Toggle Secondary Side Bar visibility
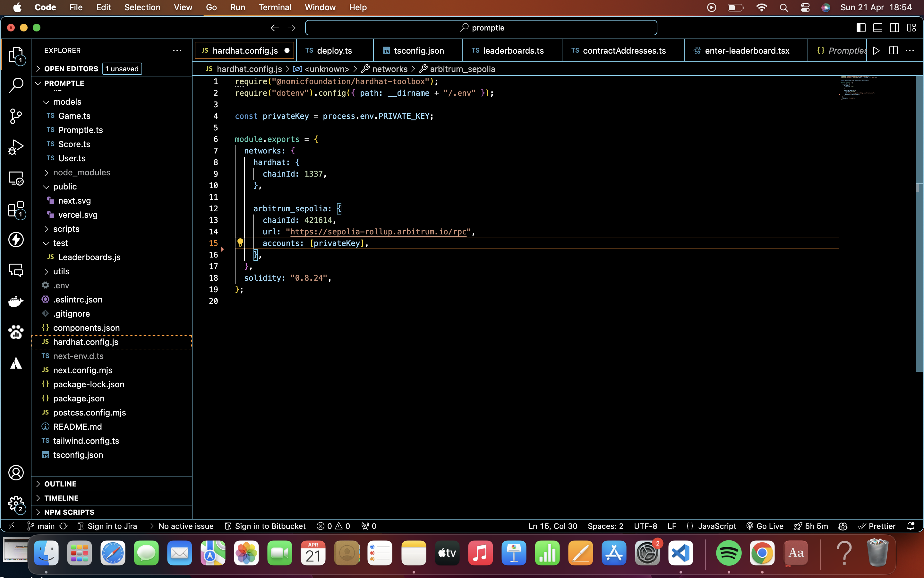Screen dimensions: 924x578 tap(894, 28)
